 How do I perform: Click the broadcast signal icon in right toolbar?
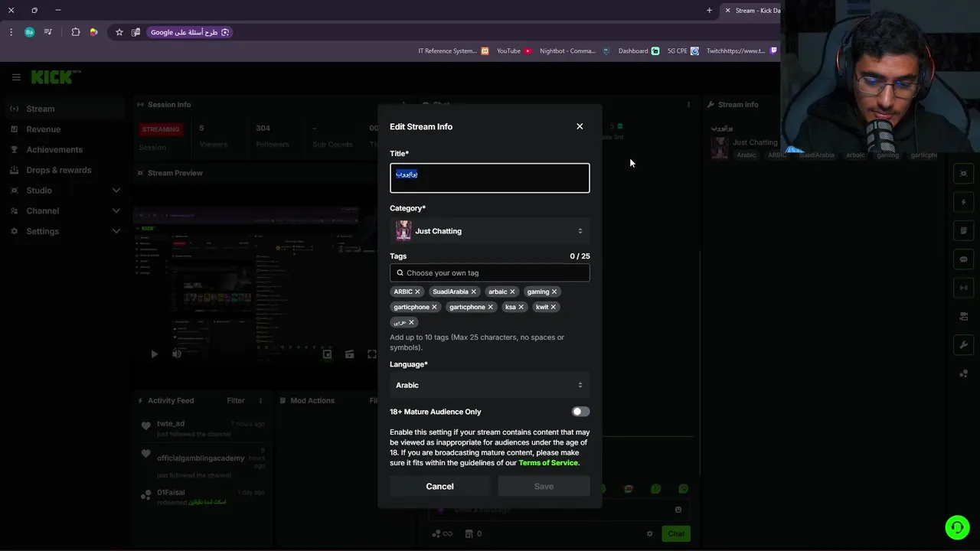tap(964, 288)
